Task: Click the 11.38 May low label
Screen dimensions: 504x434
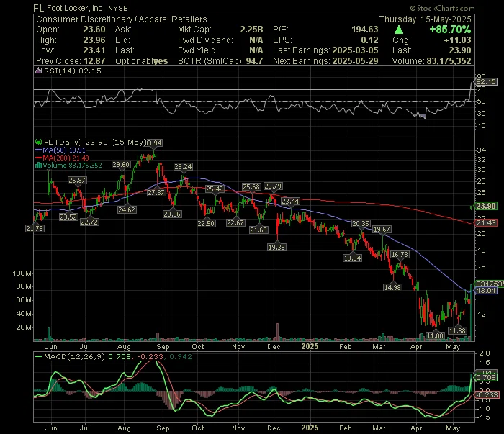Action: coord(457,330)
